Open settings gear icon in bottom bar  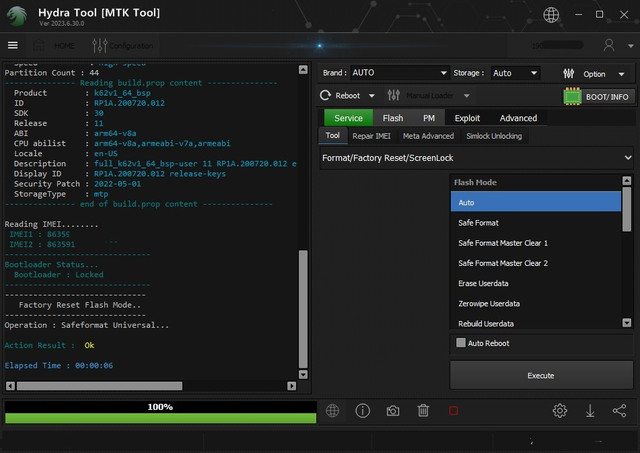coord(560,411)
